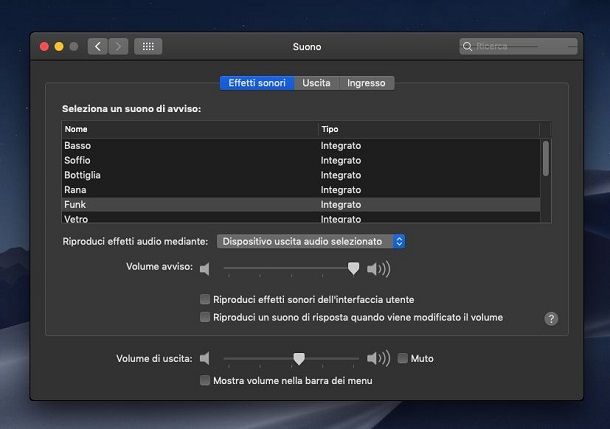
Task: Close the Suono window with red button
Action: (44, 47)
